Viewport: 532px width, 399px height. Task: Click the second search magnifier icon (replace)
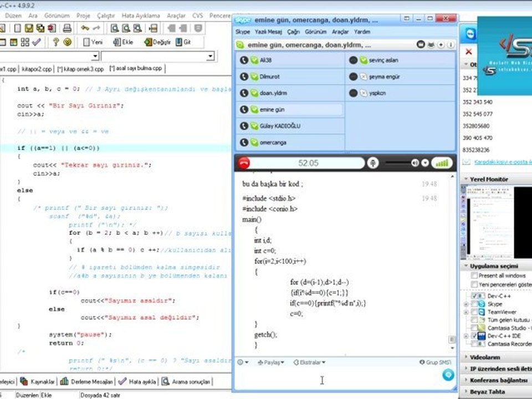126,28
